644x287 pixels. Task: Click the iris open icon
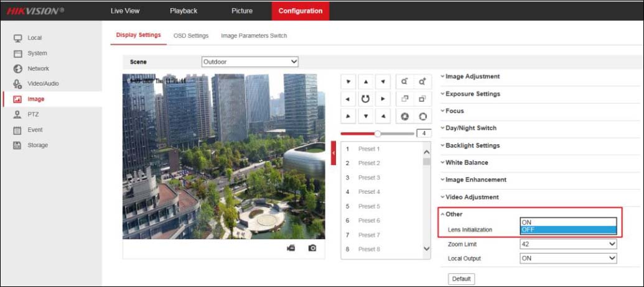click(422, 116)
